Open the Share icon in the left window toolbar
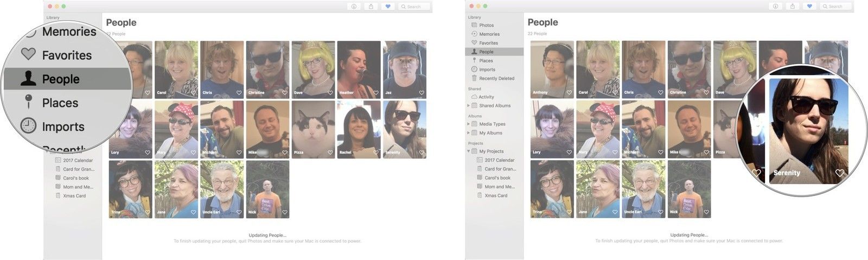The image size is (868, 260). pyautogui.click(x=371, y=7)
